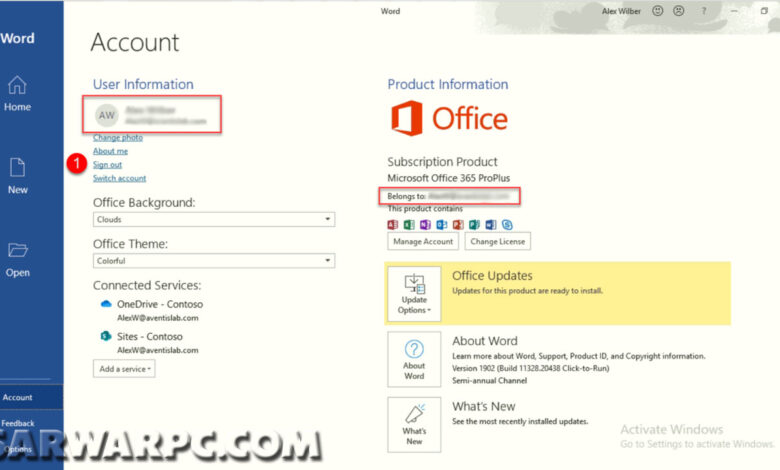Click the User Information heading
Viewport: 780px width, 470px height.
click(x=143, y=84)
